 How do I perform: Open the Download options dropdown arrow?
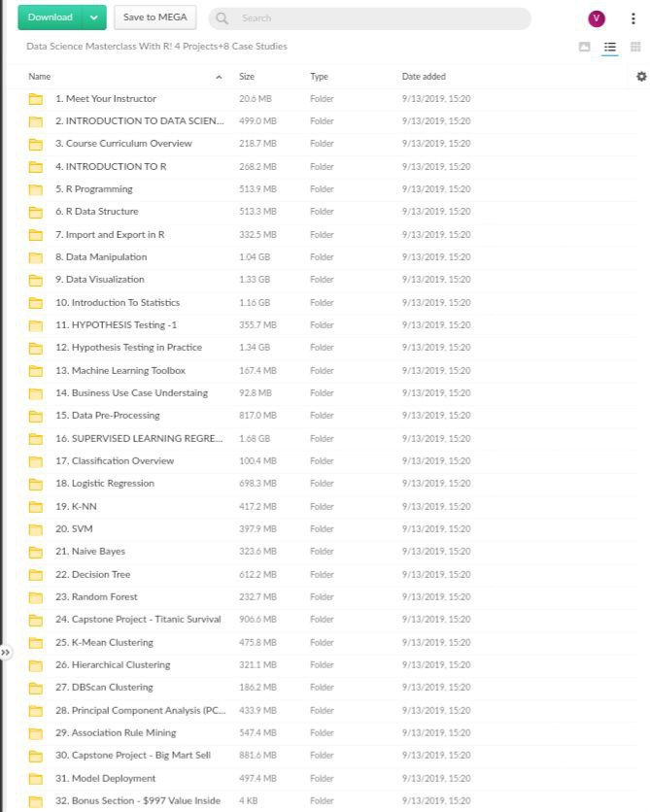[x=94, y=17]
